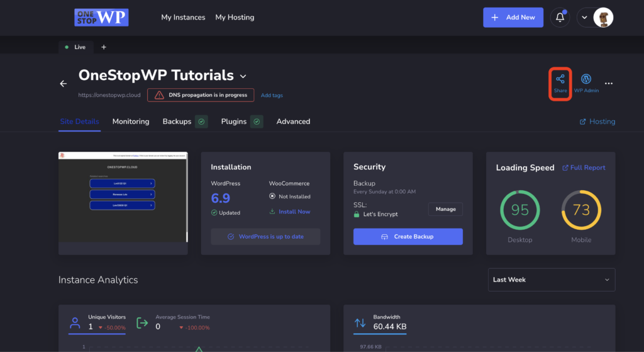Open the notifications bell

[560, 17]
